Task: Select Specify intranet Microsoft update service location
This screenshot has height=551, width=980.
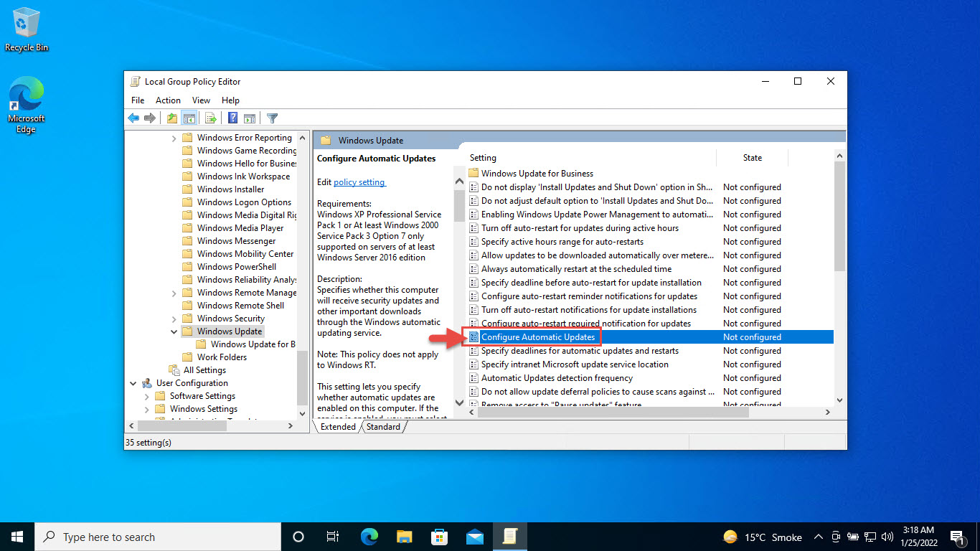Action: pos(575,364)
